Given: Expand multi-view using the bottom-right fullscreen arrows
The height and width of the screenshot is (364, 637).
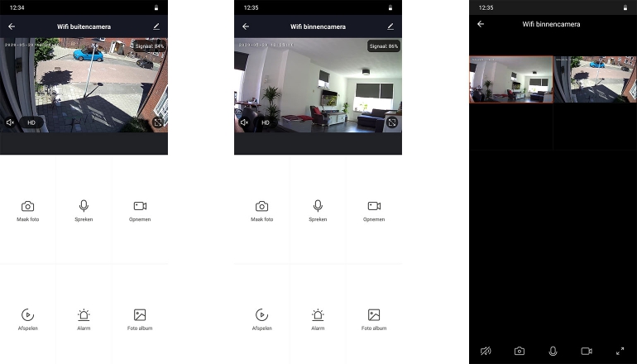Looking at the screenshot, I should [620, 351].
